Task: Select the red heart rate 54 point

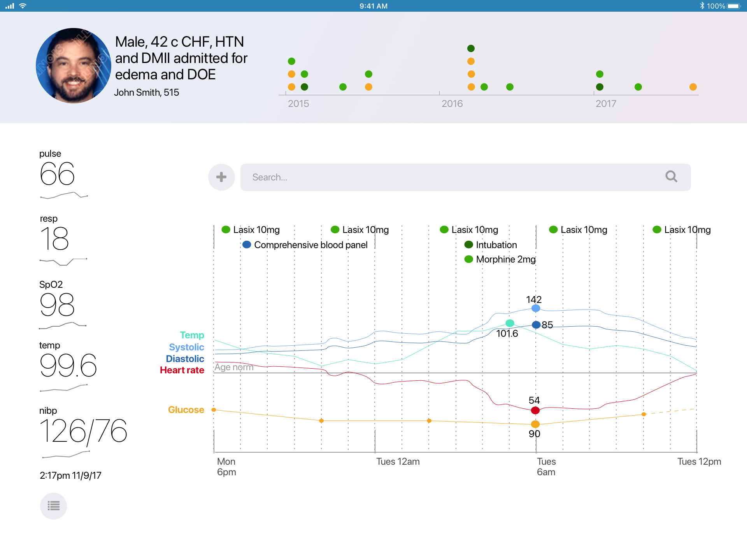Action: tap(535, 410)
